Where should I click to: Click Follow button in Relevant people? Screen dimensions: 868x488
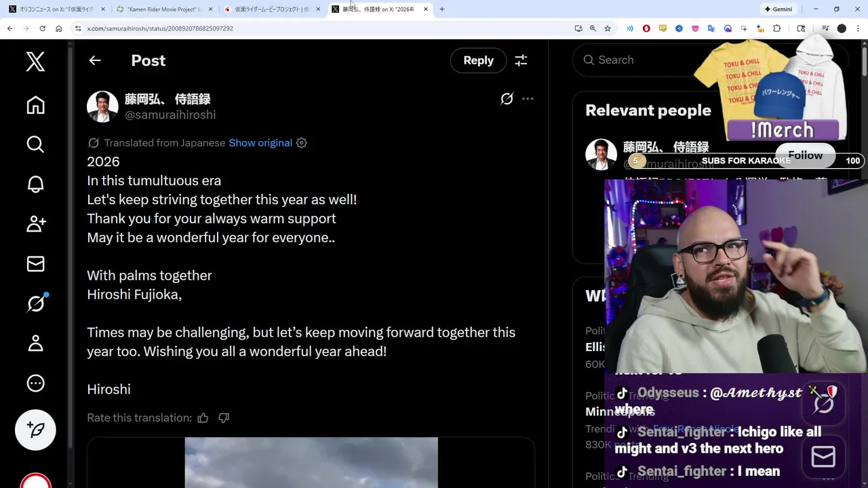(805, 155)
